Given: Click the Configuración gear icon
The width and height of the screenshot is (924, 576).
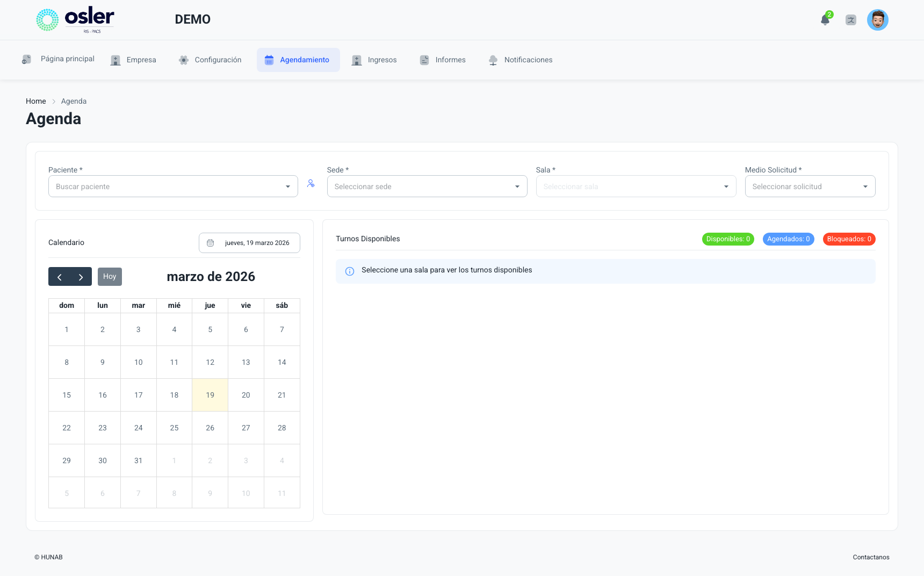Looking at the screenshot, I should (184, 60).
